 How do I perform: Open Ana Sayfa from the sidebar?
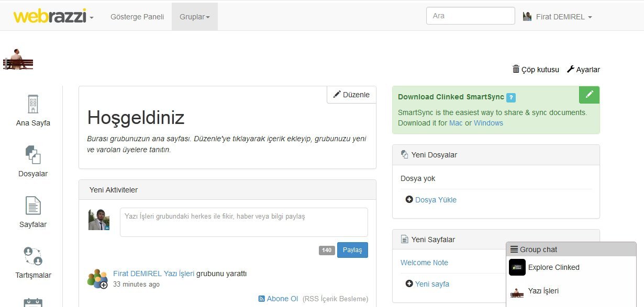pos(33,110)
